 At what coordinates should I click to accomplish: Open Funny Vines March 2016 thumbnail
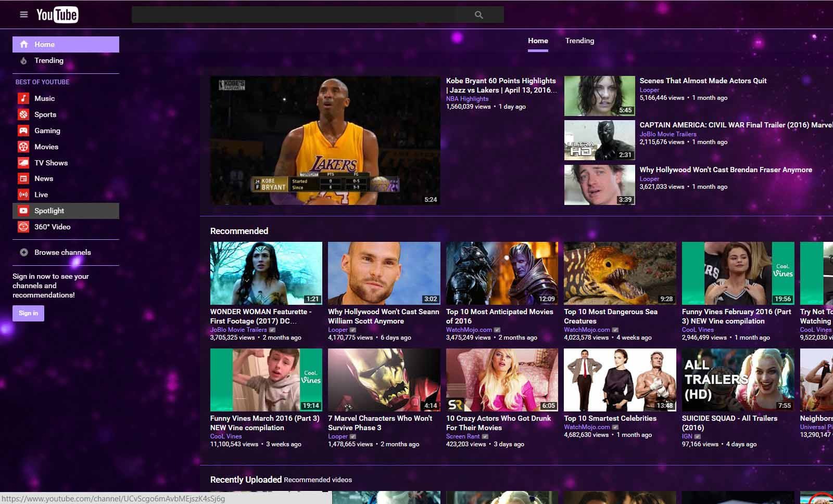pos(266,380)
